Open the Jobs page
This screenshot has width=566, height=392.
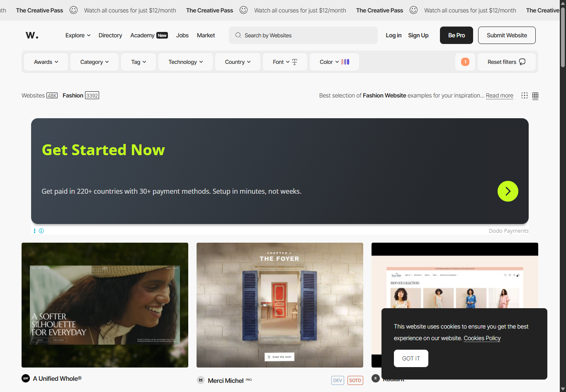(x=182, y=35)
